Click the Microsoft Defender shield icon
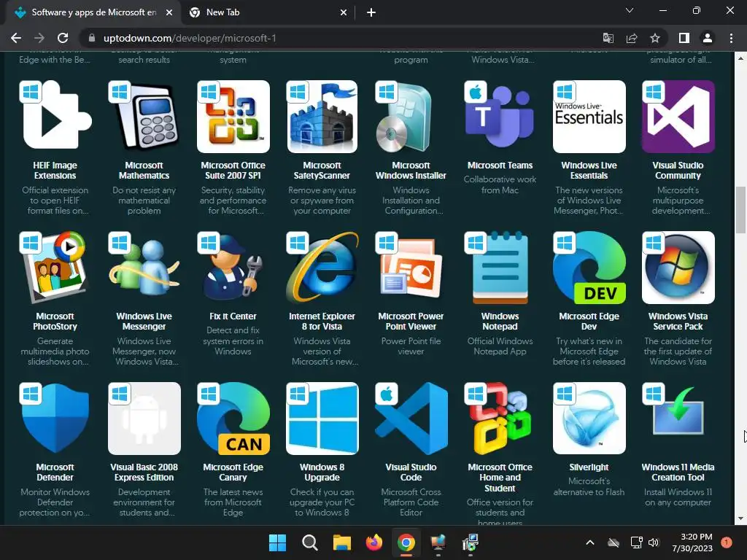 tap(55, 419)
